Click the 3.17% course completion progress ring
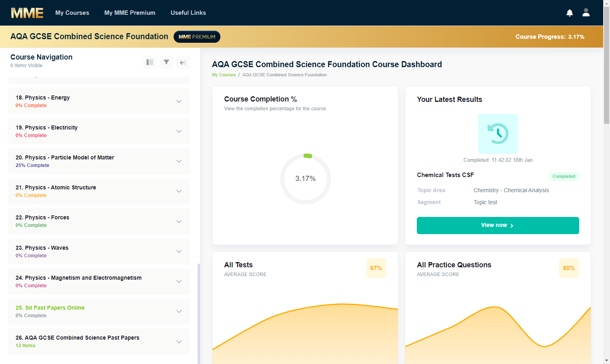This screenshot has width=610, height=364. [306, 179]
